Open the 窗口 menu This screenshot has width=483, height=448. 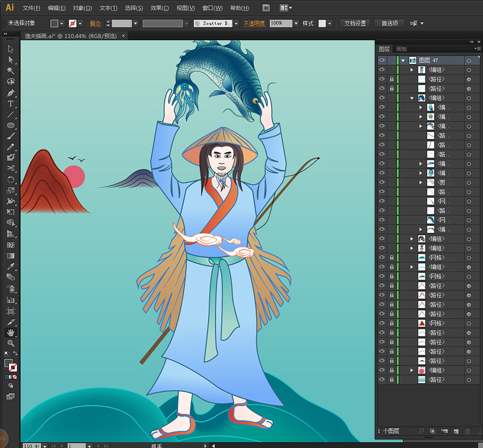pyautogui.click(x=212, y=8)
